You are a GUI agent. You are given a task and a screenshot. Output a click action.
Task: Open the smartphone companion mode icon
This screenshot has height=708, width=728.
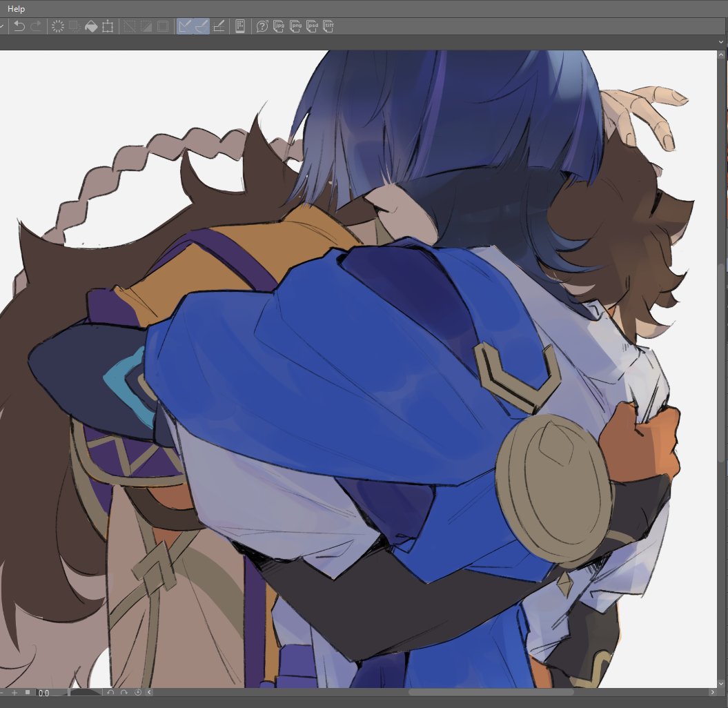(x=240, y=26)
